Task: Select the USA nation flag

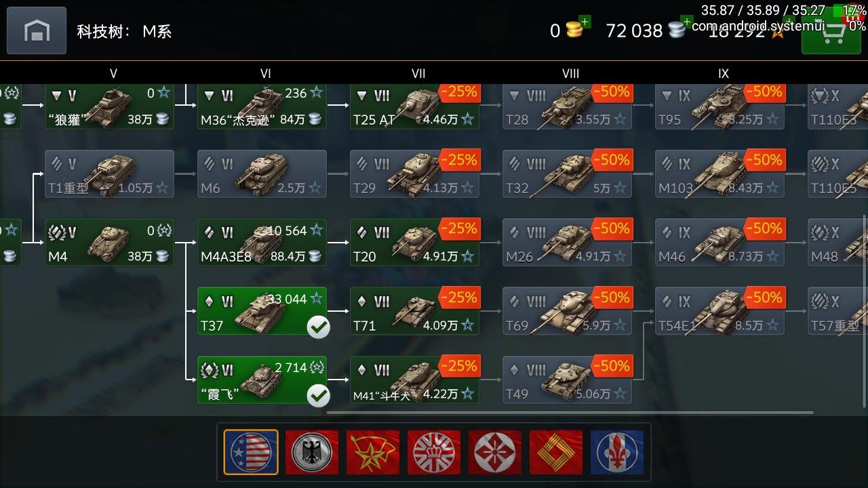Action: click(x=251, y=452)
